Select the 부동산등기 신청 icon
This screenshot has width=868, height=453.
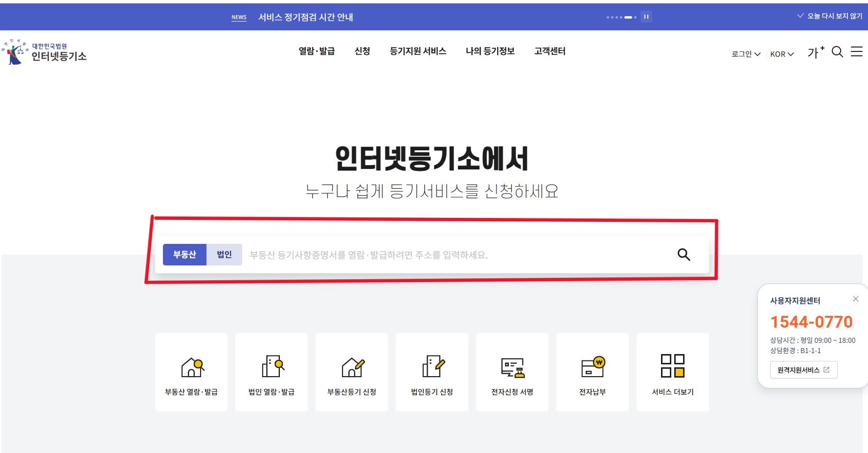click(351, 372)
